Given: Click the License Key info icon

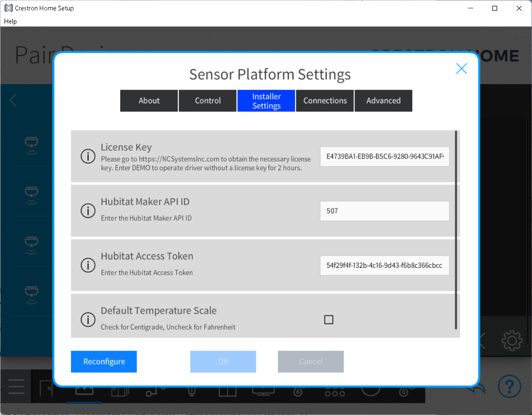Looking at the screenshot, I should (x=88, y=156).
